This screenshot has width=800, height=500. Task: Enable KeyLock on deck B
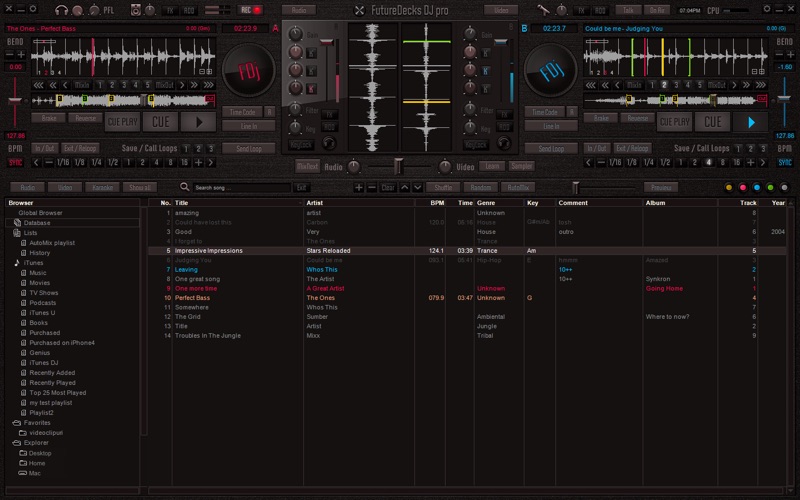[x=476, y=144]
